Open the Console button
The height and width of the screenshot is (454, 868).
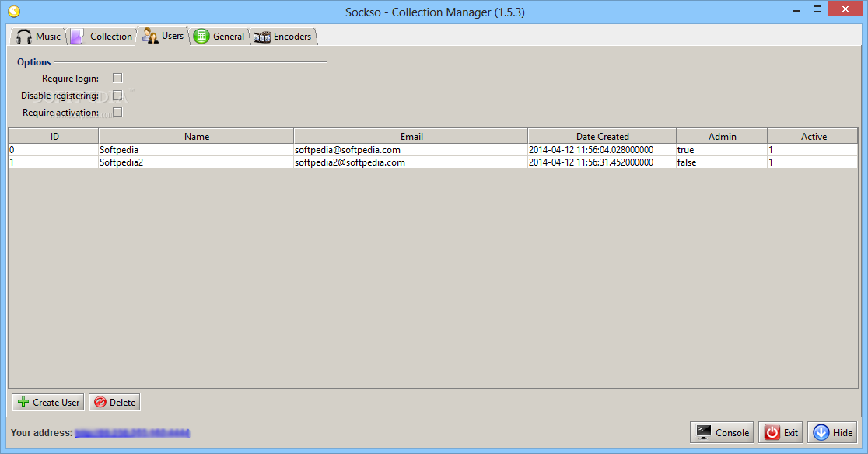(x=723, y=432)
